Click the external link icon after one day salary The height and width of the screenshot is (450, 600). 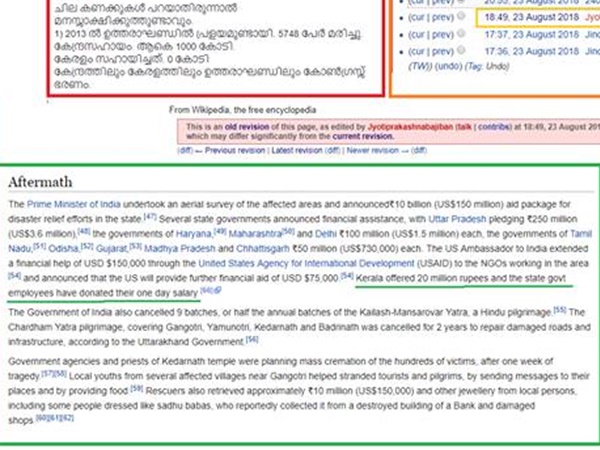(217, 290)
